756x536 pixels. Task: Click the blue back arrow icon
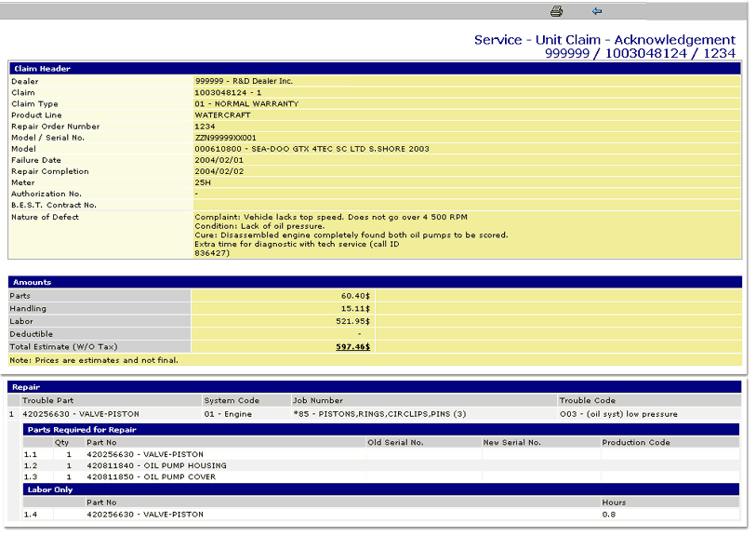[x=597, y=11]
